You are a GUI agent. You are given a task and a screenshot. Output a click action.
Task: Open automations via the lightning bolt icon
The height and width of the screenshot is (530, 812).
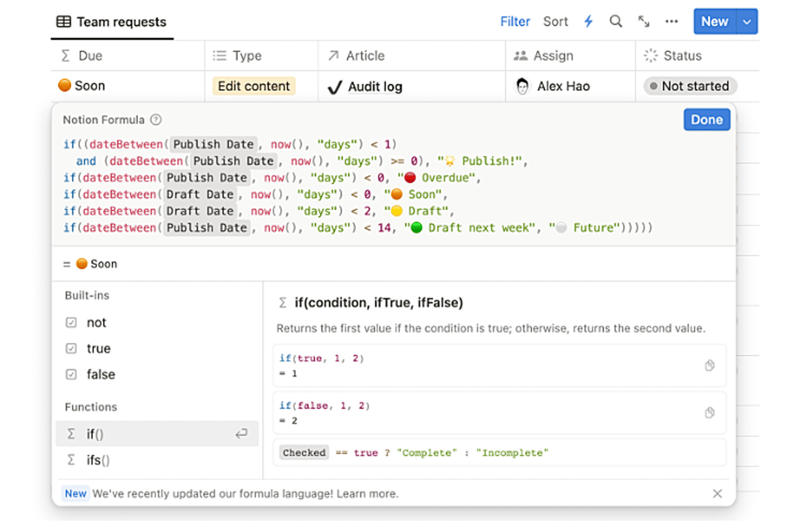pos(588,21)
